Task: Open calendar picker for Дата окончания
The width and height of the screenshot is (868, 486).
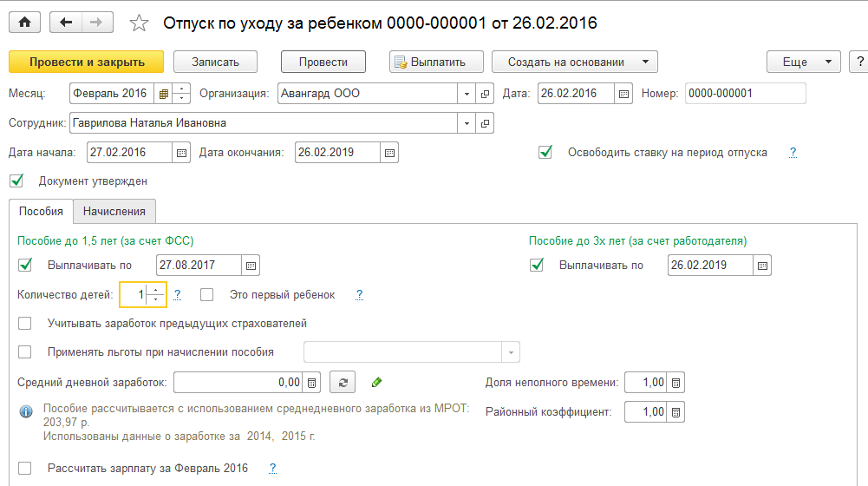Action: pos(390,153)
